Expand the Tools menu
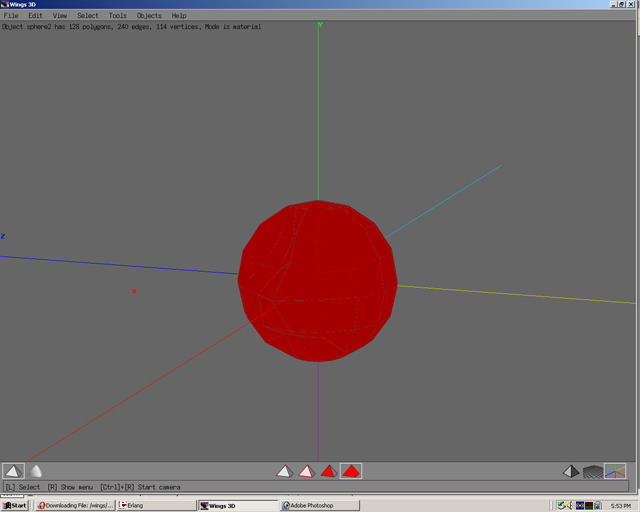The image size is (640, 512). 117,16
